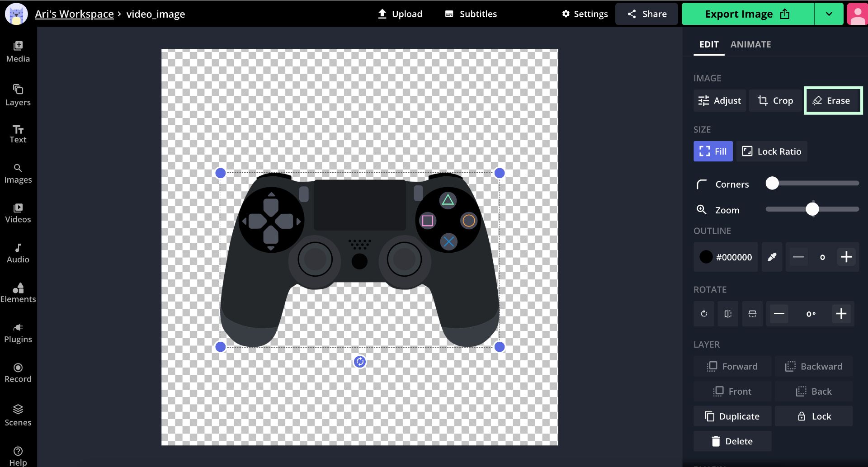Click the Zoom slider handle

[812, 209]
